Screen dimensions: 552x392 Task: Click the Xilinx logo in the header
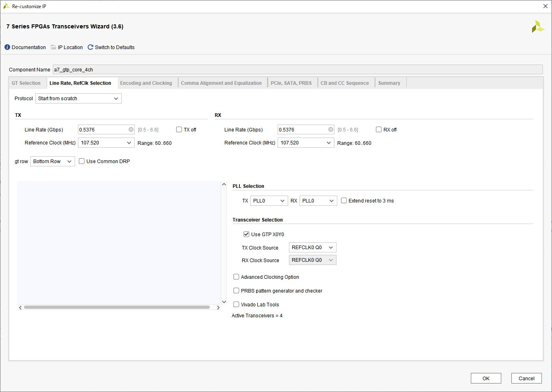coord(538,27)
